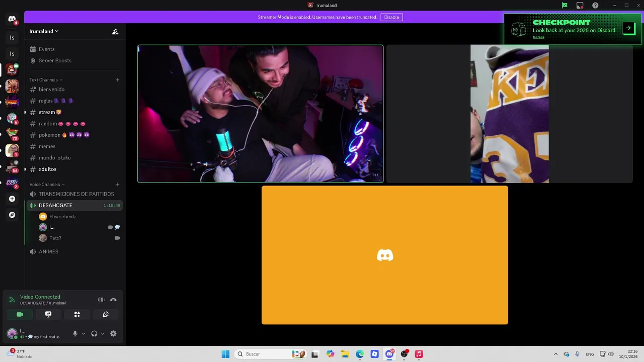Dismiss the Checkpoint banner

tap(538, 37)
